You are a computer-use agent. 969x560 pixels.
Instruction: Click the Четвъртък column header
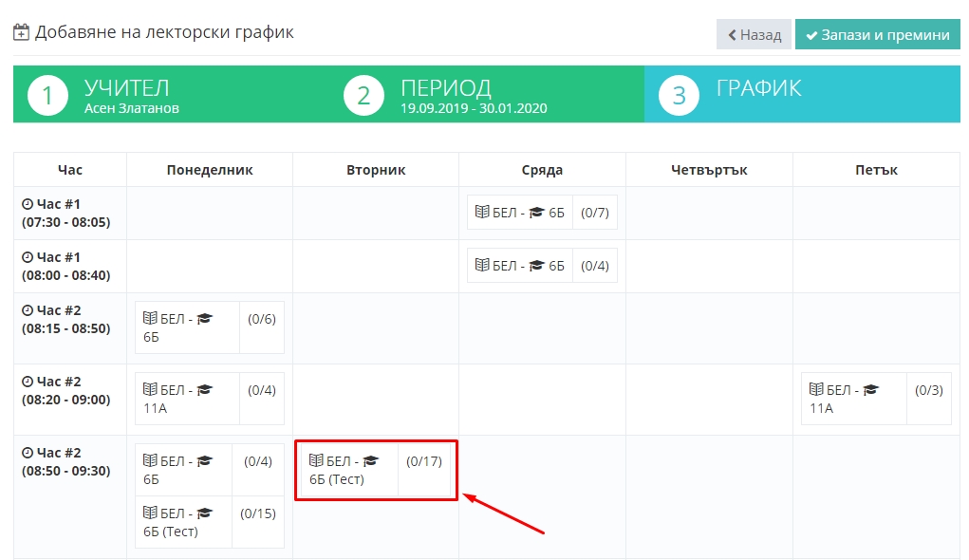710,170
